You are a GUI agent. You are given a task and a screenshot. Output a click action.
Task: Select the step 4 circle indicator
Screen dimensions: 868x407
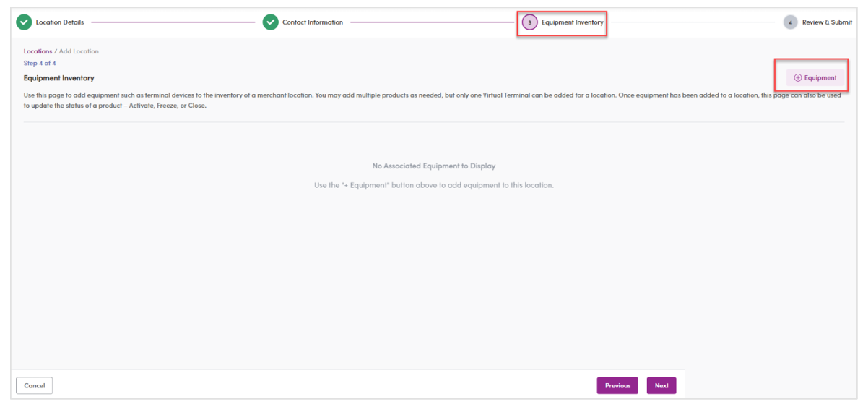click(791, 22)
